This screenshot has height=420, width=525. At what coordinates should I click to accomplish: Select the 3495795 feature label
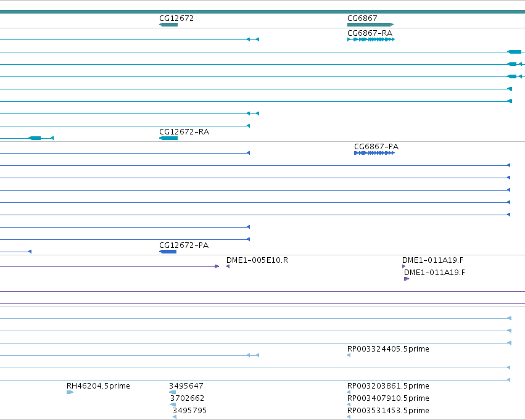[x=189, y=411]
